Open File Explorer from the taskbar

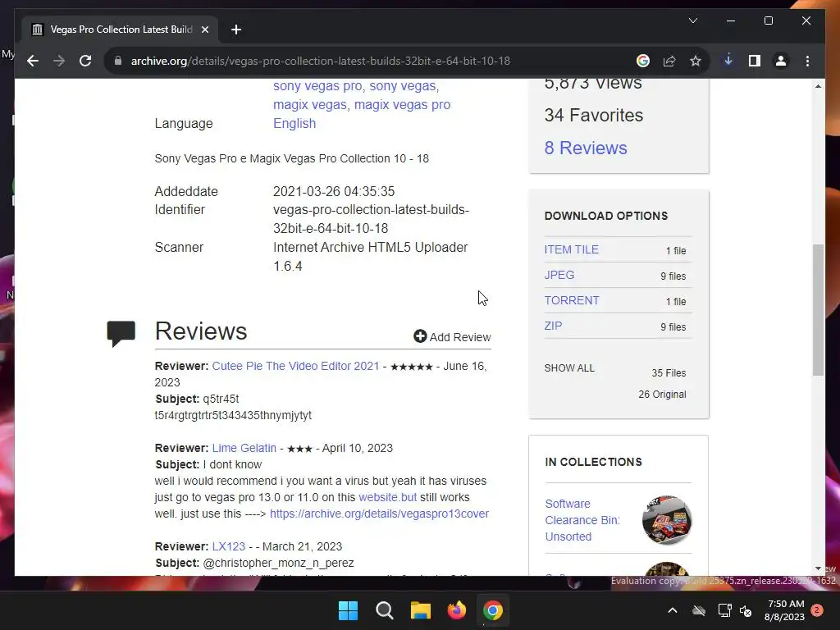coord(421,610)
